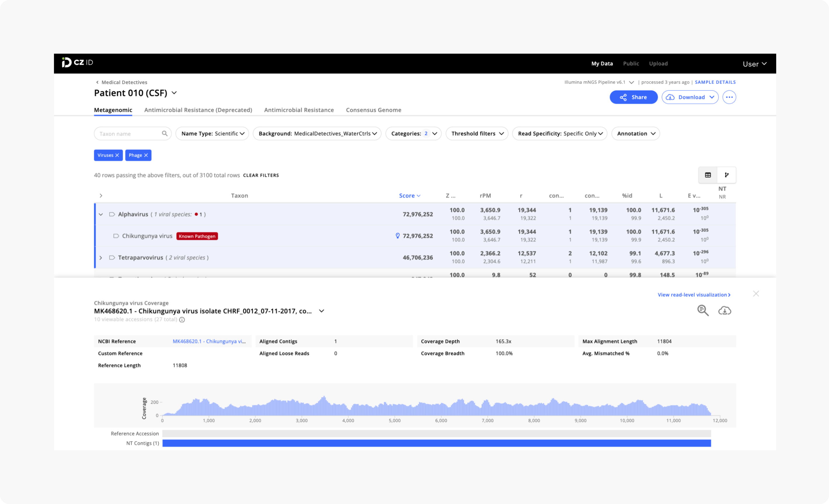Open the accession selector dropdown

(x=322, y=311)
